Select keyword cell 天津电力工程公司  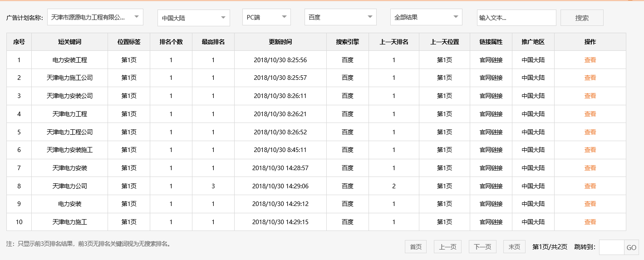[x=70, y=132]
